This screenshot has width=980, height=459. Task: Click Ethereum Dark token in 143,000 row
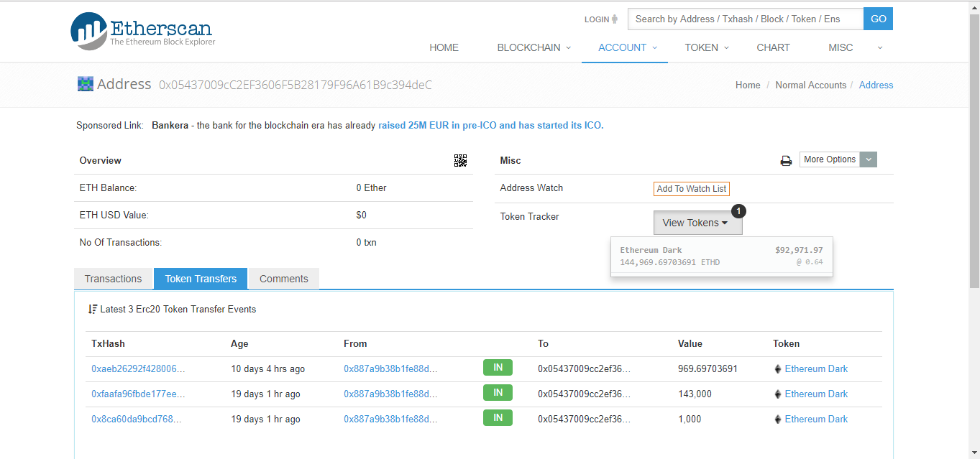816,394
